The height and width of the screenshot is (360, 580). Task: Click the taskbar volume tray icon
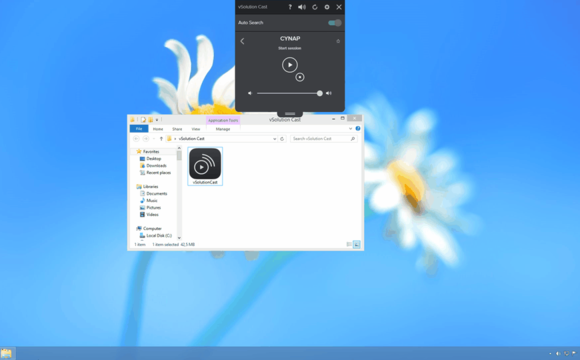pyautogui.click(x=559, y=353)
